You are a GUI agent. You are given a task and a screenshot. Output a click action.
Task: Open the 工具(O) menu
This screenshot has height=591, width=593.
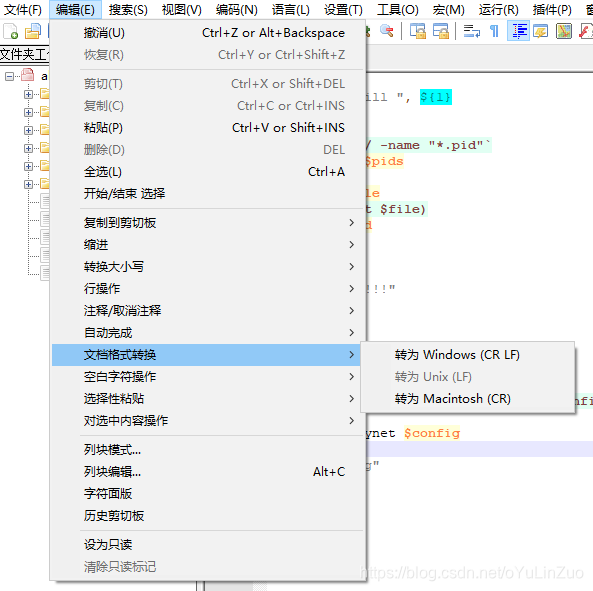pyautogui.click(x=397, y=9)
